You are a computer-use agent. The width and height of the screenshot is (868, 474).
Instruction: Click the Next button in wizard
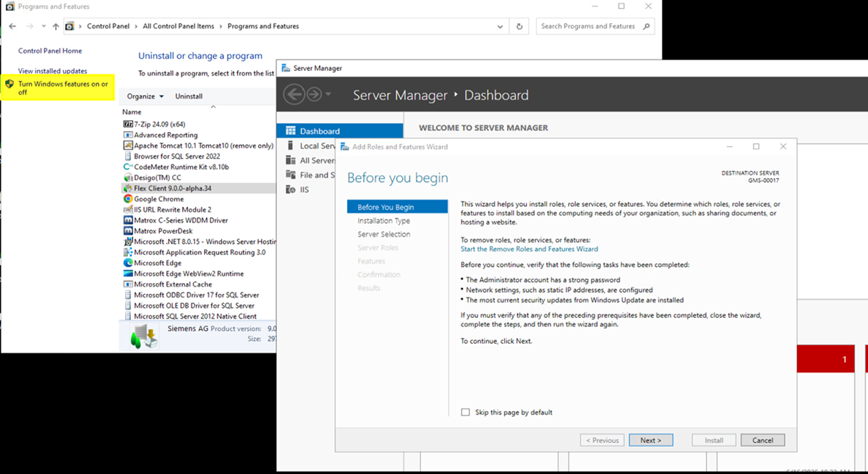point(650,440)
